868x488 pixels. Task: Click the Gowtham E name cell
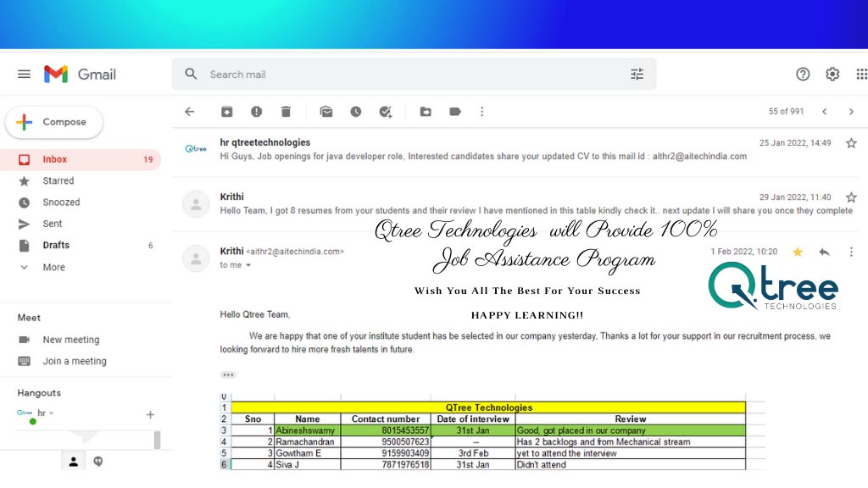[307, 453]
